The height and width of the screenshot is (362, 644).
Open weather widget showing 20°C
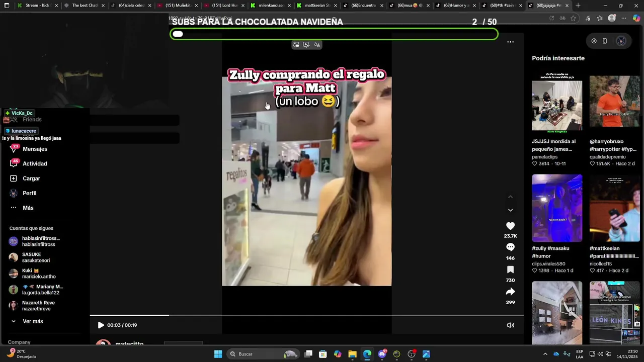[21, 354]
